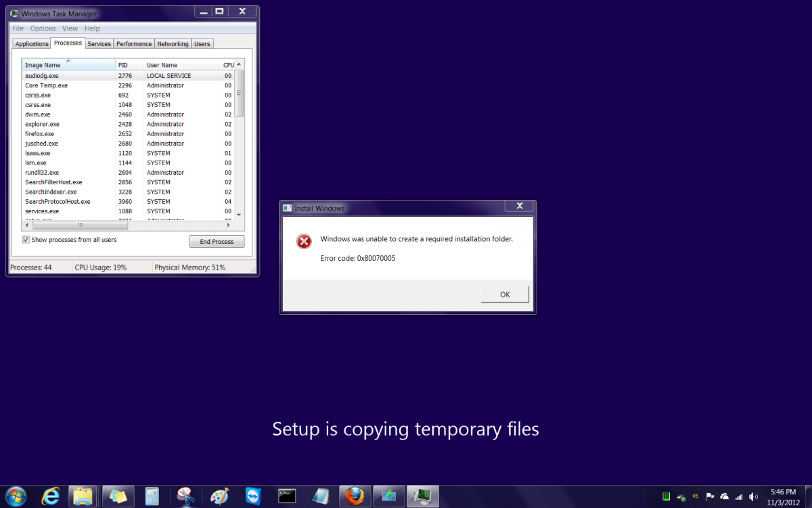Select the audiodg.exe process row

129,76
